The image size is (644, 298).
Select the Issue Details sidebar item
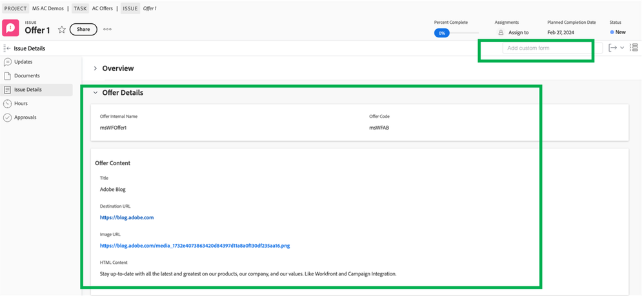click(x=28, y=90)
